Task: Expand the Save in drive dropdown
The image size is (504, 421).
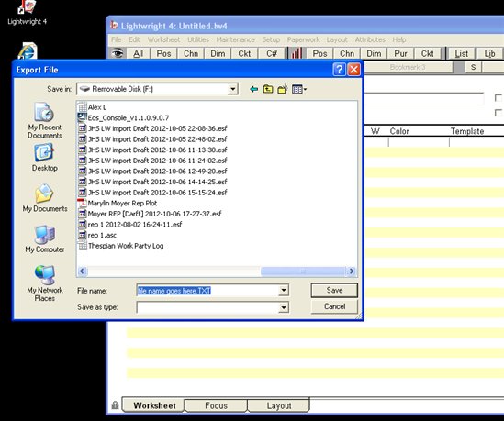Action: pos(232,89)
